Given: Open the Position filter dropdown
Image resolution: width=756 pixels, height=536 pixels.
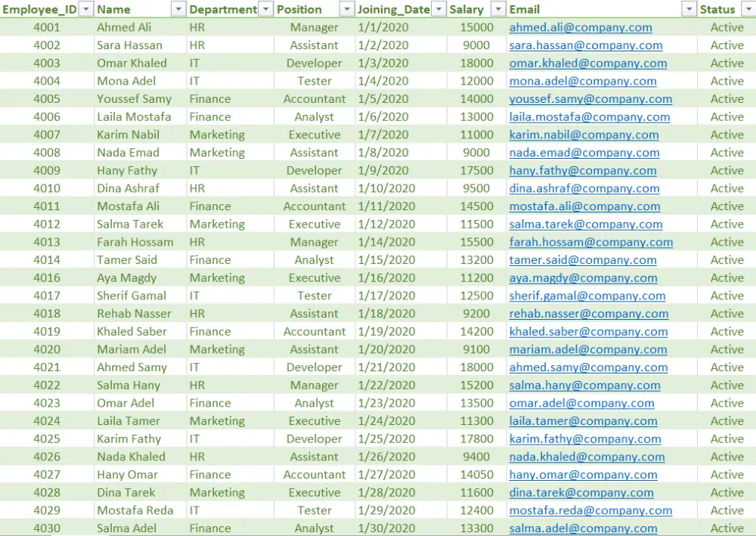Looking at the screenshot, I should click(x=346, y=9).
